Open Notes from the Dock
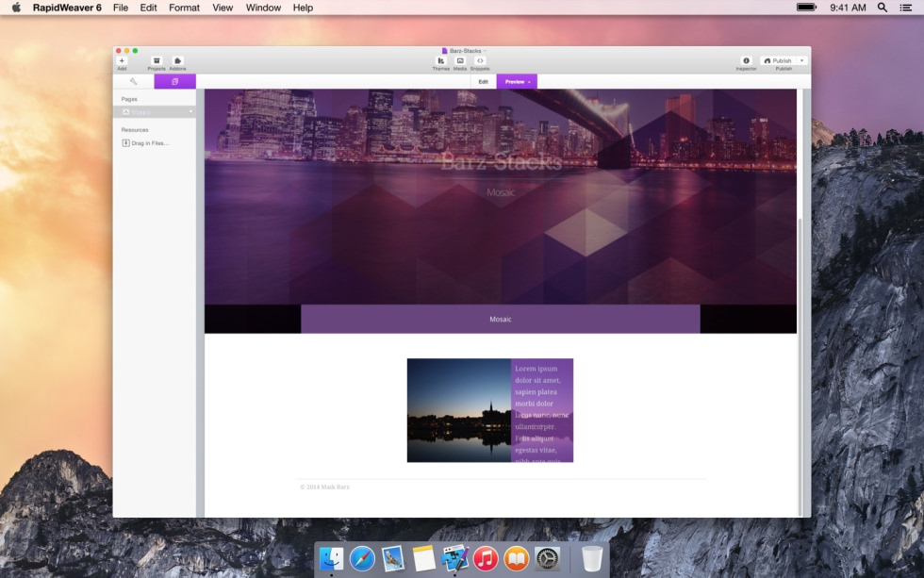The height and width of the screenshot is (578, 924). pyautogui.click(x=423, y=558)
